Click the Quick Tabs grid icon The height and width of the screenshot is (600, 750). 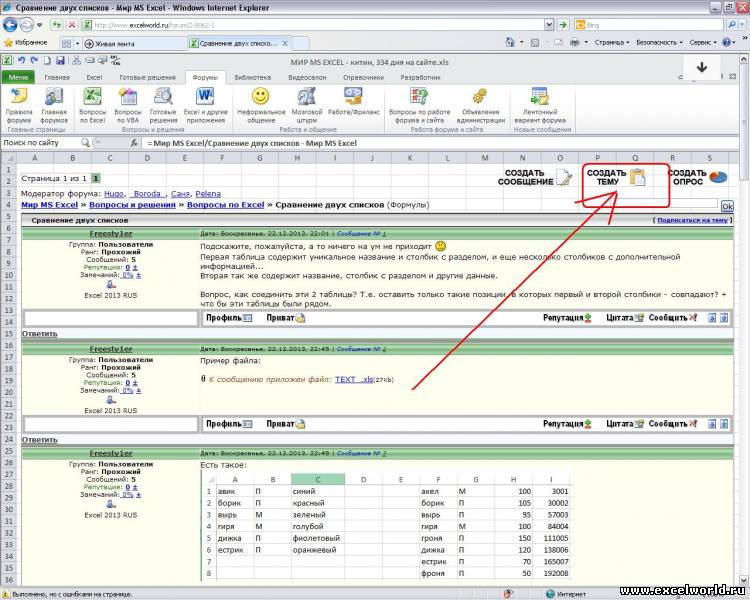(66, 44)
